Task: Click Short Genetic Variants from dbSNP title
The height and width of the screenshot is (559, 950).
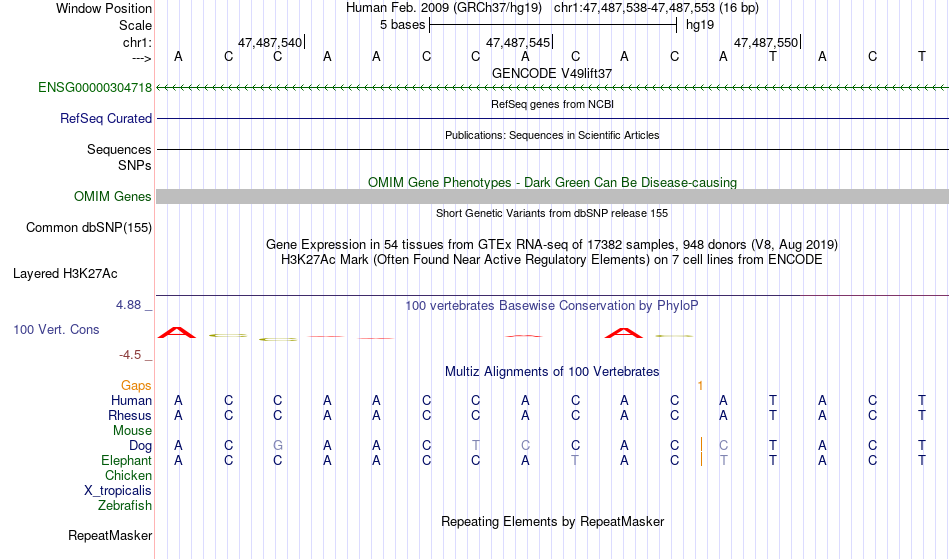Action: [552, 213]
